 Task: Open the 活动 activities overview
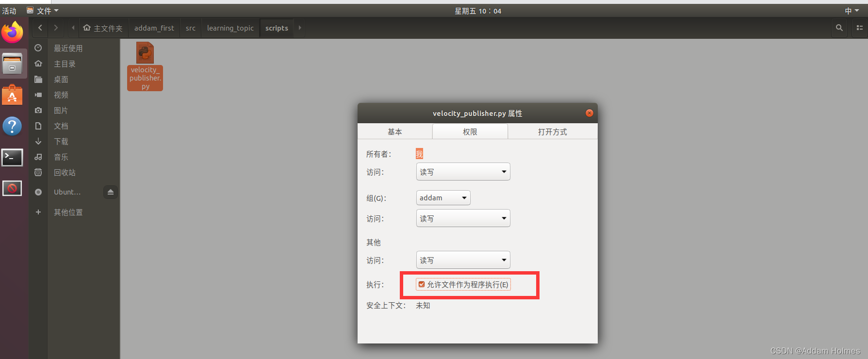click(9, 11)
